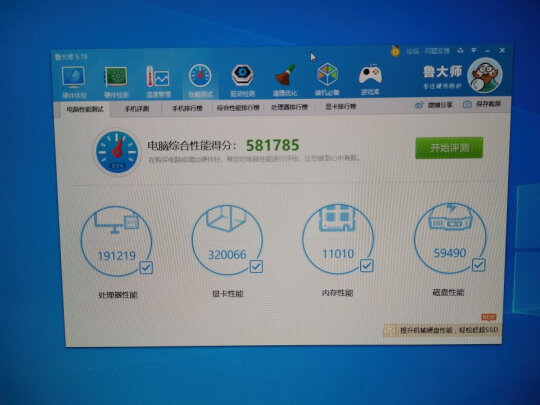Click the green 开始评测 start test button
540x405 pixels.
tap(449, 148)
